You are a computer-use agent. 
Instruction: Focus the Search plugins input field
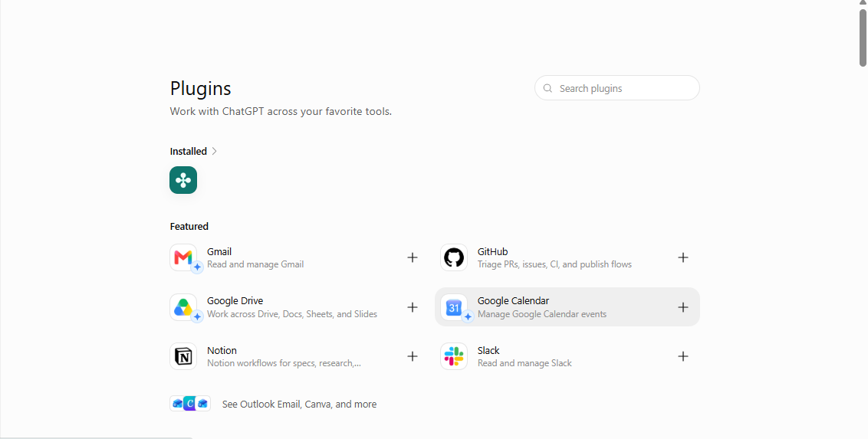coord(617,88)
